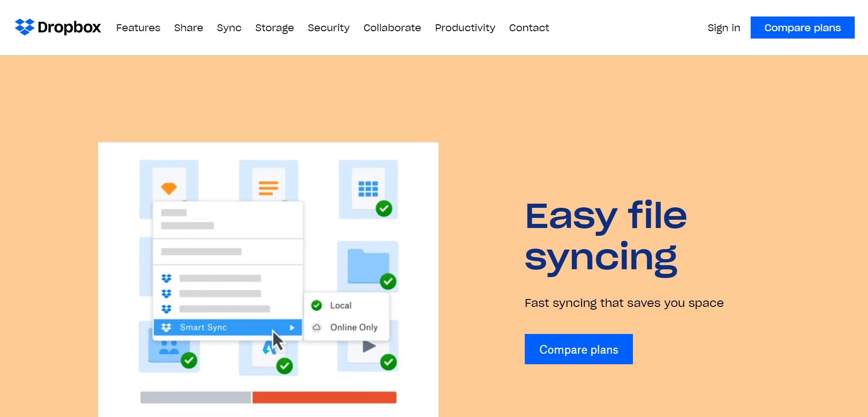868x417 pixels.
Task: Click the Dropbox logo icon in the header
Action: click(25, 27)
